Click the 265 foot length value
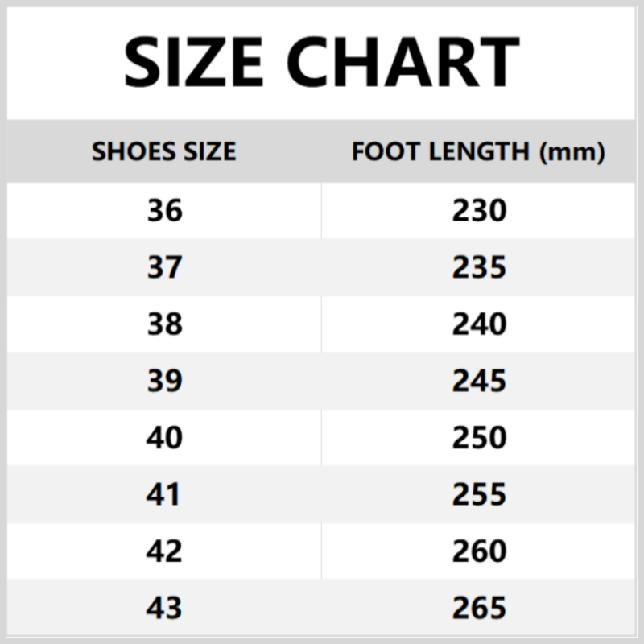 (479, 608)
